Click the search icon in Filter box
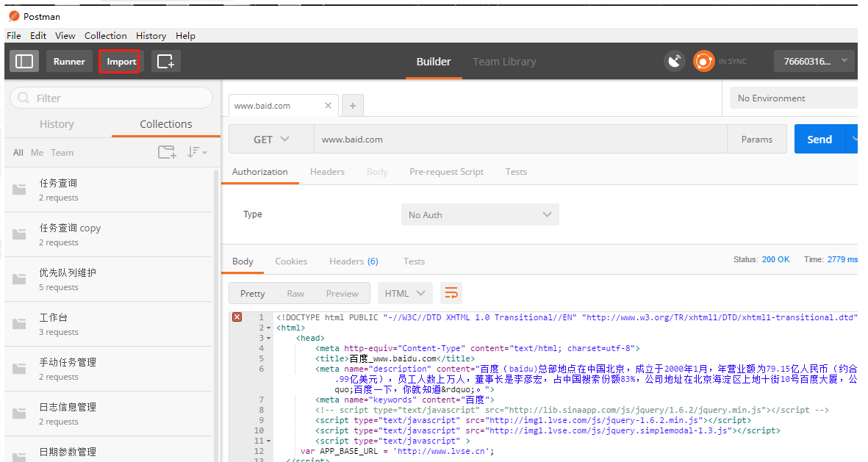Viewport: 868px width, 462px height. coord(24,98)
